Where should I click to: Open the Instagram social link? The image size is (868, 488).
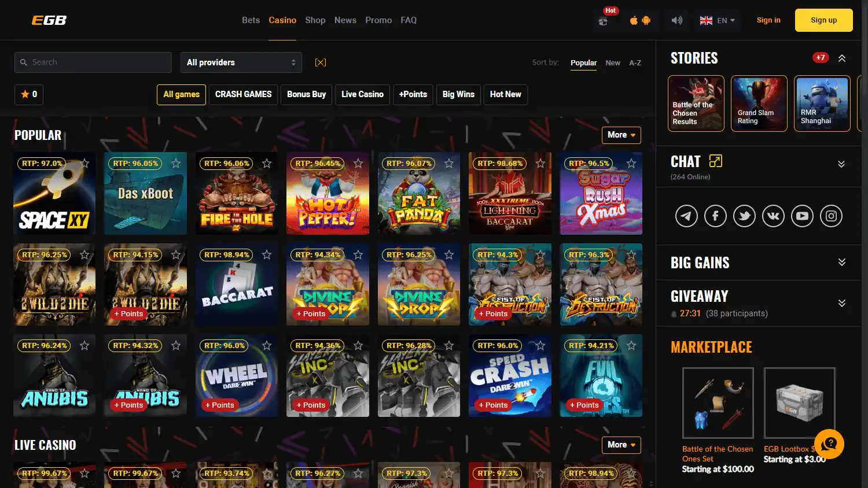(x=831, y=216)
